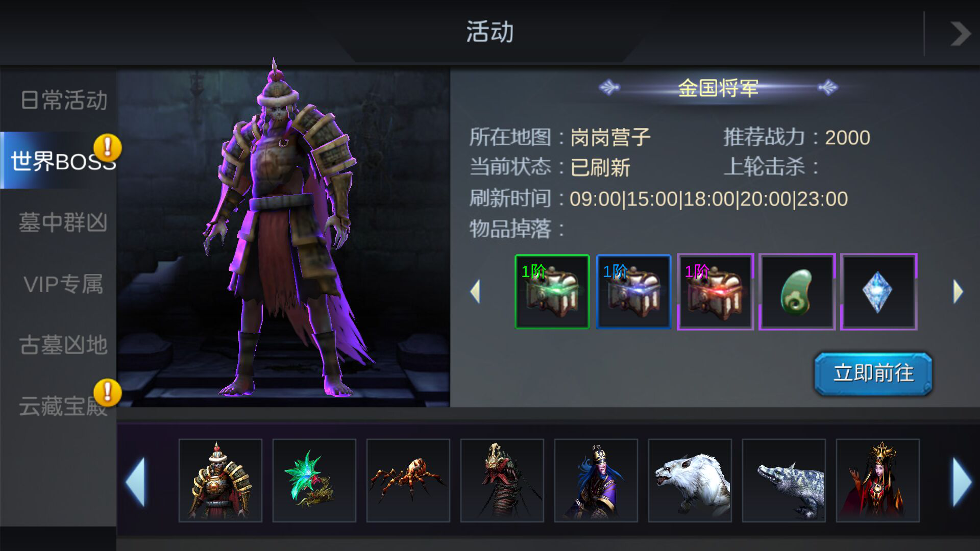This screenshot has height=551, width=980.
Task: Select the green 1阶 treasure chest drop
Action: pyautogui.click(x=552, y=292)
